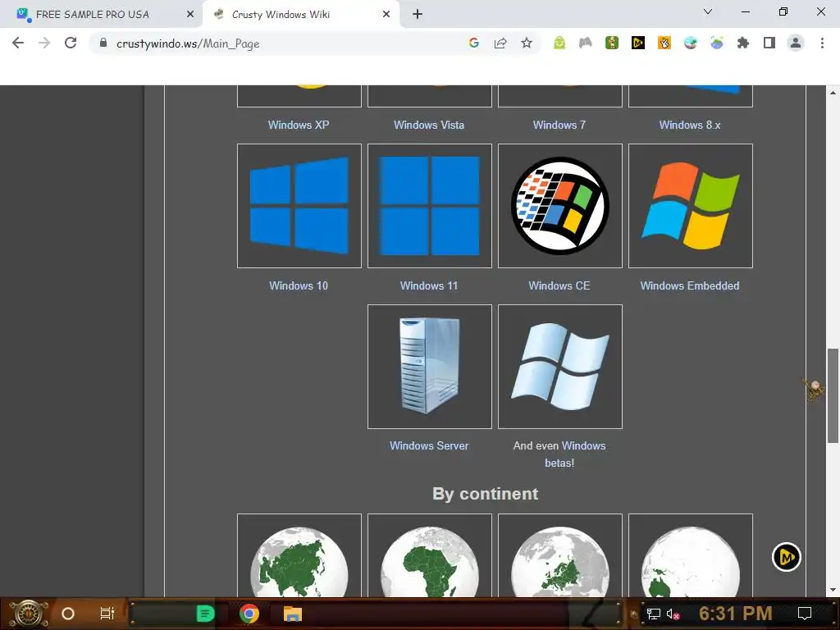Click the Oceania globe thumbnail
This screenshot has height=630, width=840.
click(x=691, y=555)
